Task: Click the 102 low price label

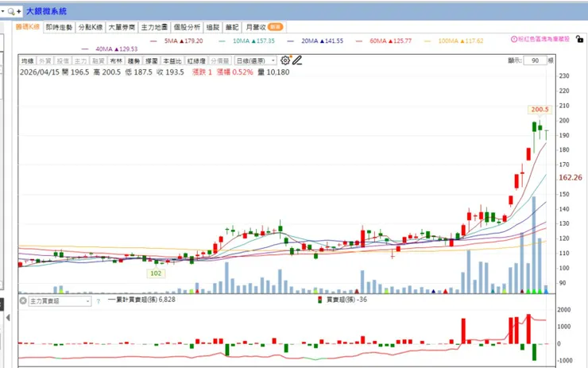Action: tap(156, 273)
